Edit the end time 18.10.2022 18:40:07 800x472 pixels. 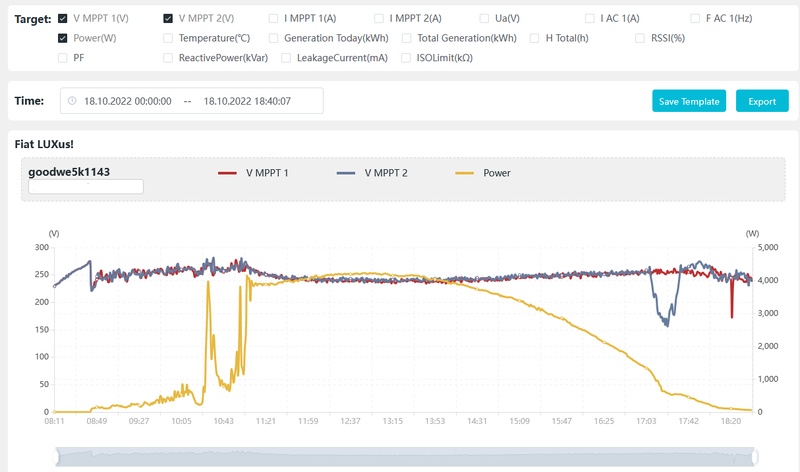click(x=247, y=101)
